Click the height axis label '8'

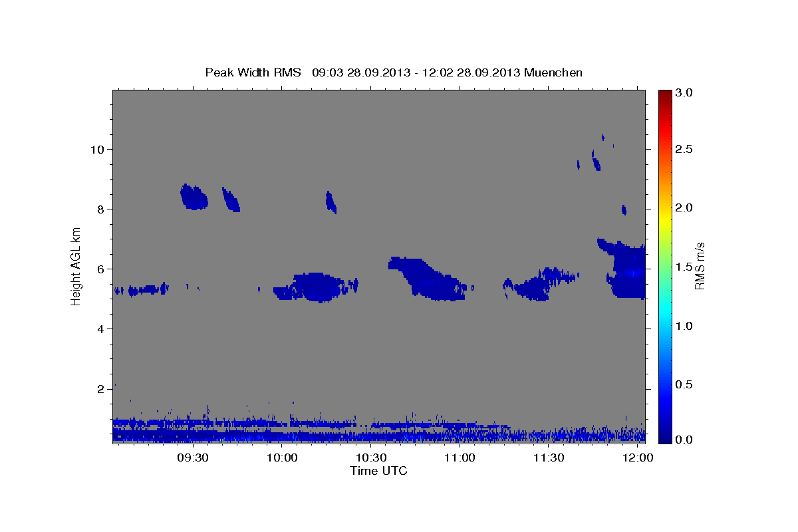pyautogui.click(x=99, y=209)
